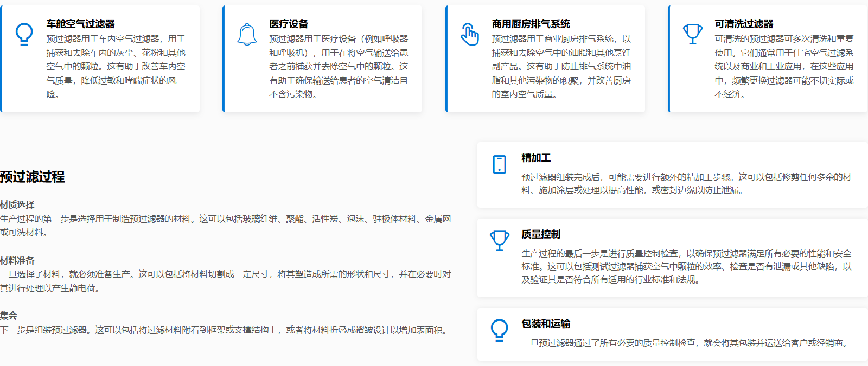This screenshot has height=366, width=868.
Task: Open the 可清洗过滤器 card title
Action: (744, 24)
